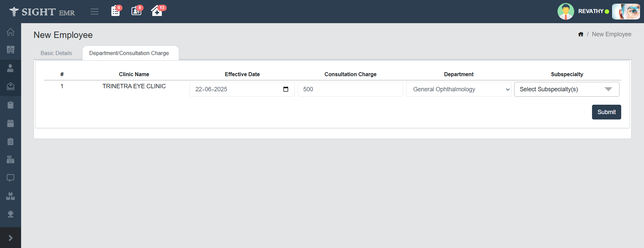Open the cash register billing sidebar icon
This screenshot has width=644, height=248.
pyautogui.click(x=10, y=160)
